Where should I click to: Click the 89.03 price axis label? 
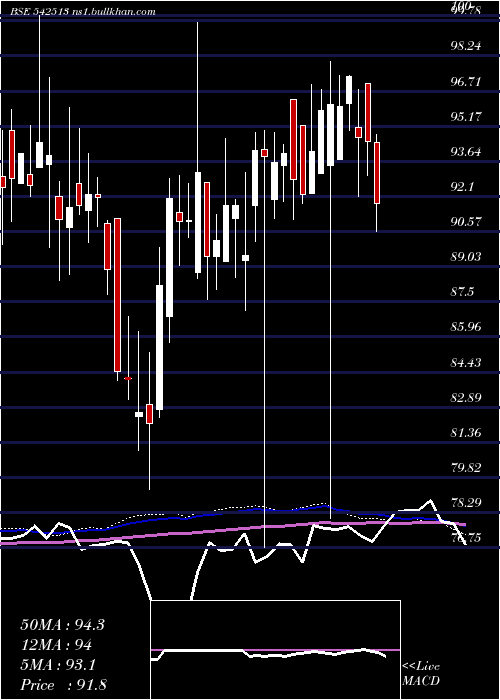(467, 257)
